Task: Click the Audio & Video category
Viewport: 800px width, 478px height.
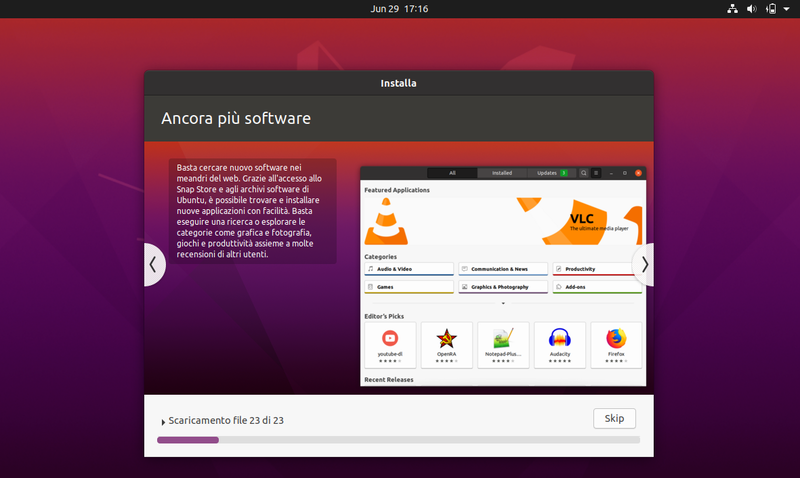Action: tap(408, 269)
